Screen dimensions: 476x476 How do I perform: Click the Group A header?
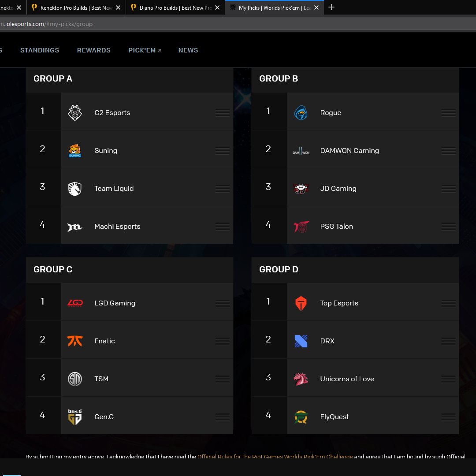(53, 78)
